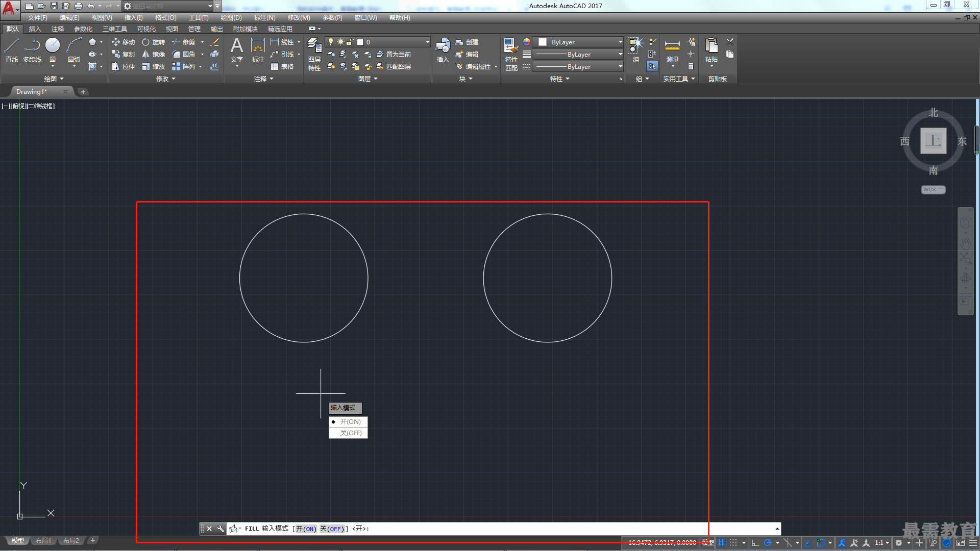This screenshot has height=551, width=980.
Task: Open the workspace selector dropdown
Action: pyautogui.click(x=168, y=6)
